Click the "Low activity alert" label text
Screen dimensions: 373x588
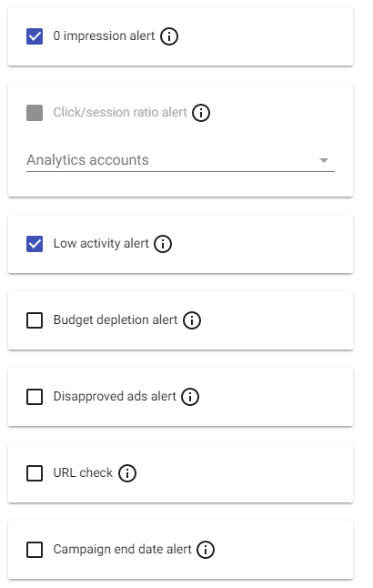tap(101, 243)
